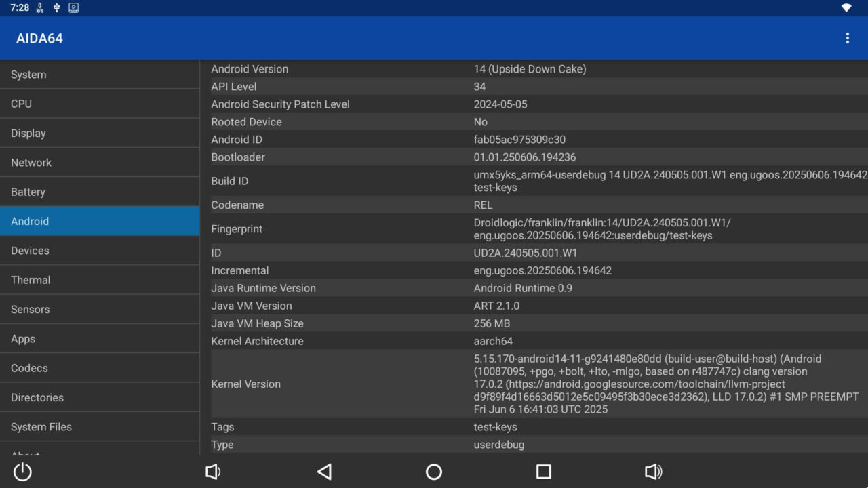Open the Devices category
This screenshot has width=868, height=488.
(x=100, y=251)
